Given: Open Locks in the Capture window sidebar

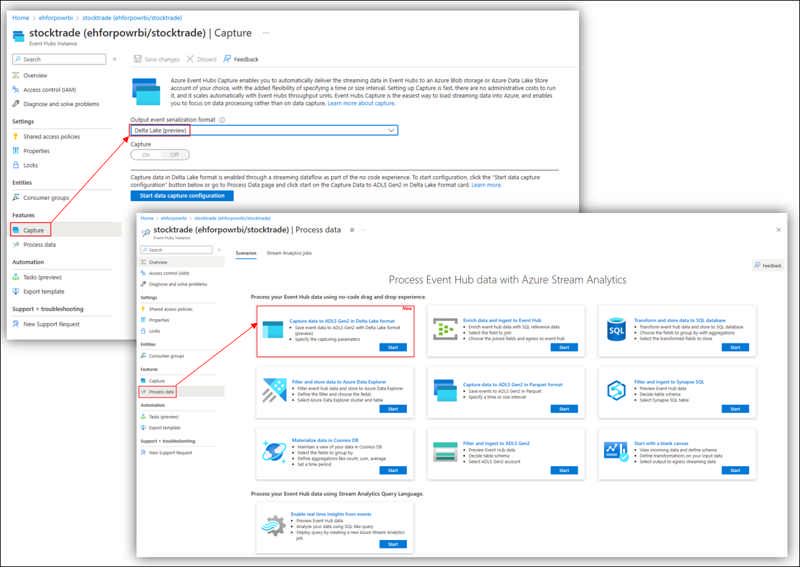Looking at the screenshot, I should pos(30,165).
